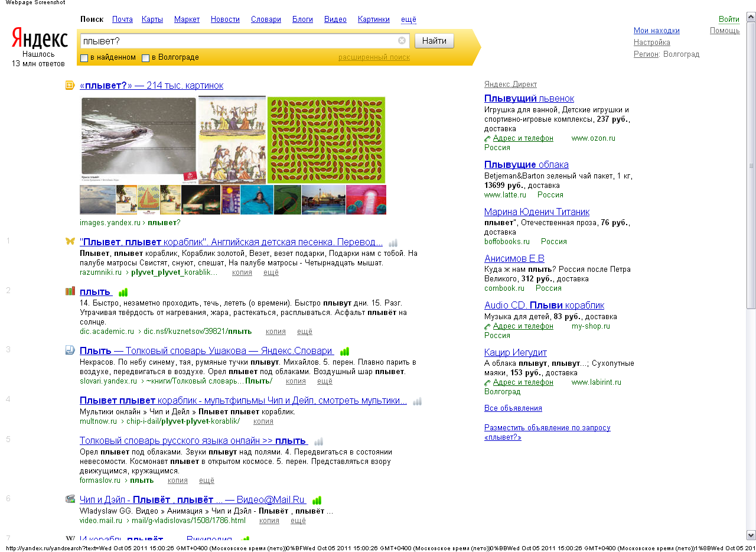The image size is (756, 552).
Task: Open «расширенный поиск» advanced search
Action: point(374,57)
